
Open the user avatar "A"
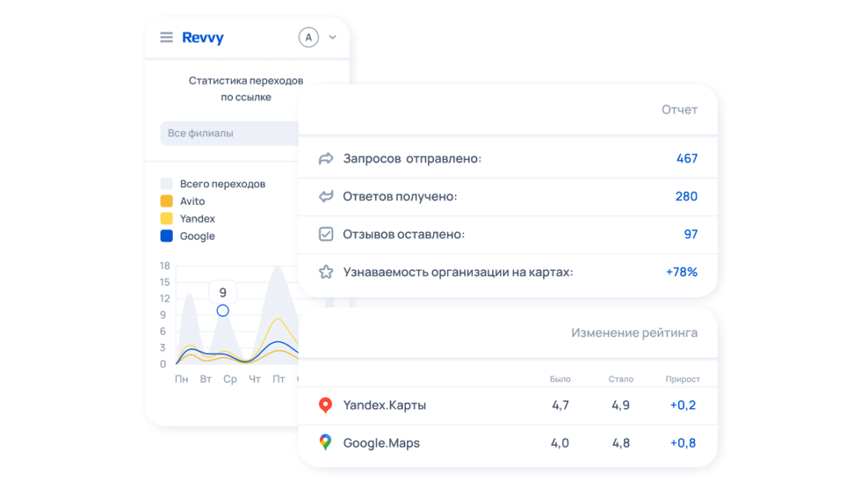coord(308,37)
